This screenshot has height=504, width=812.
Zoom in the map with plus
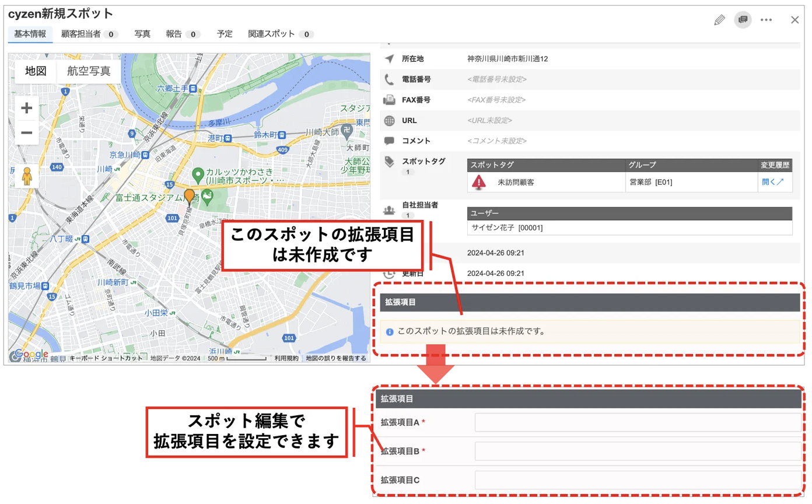click(26, 108)
